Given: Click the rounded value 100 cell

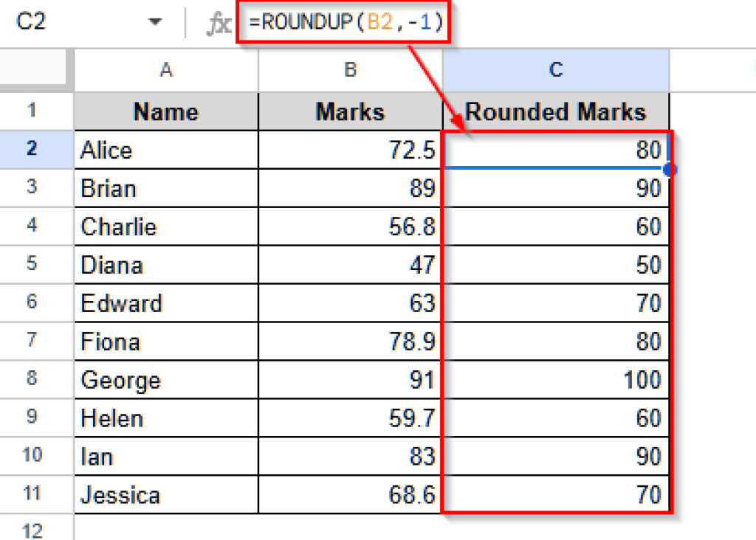Looking at the screenshot, I should point(556,381).
